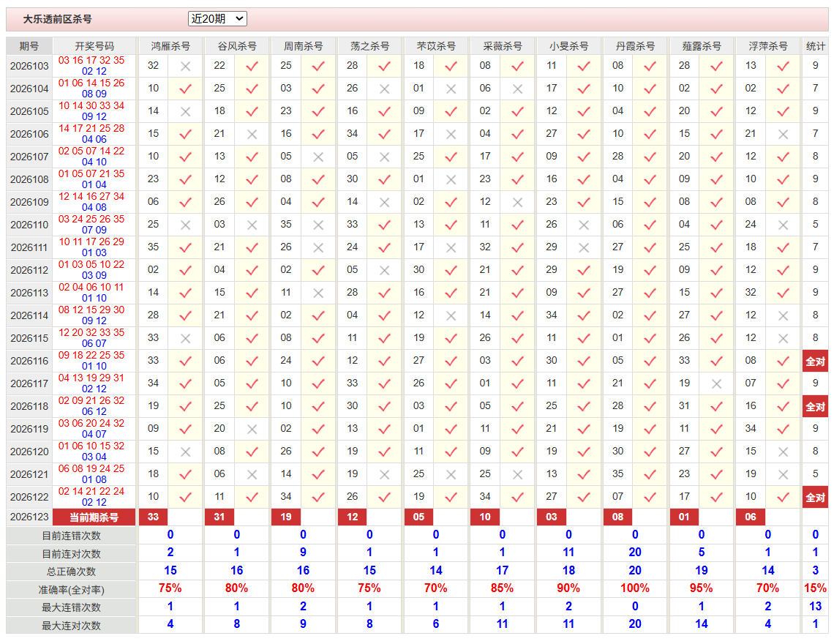The width and height of the screenshot is (834, 644).
Task: Click the X mark beside 采薇 25 in row 2026121
Action: point(517,475)
